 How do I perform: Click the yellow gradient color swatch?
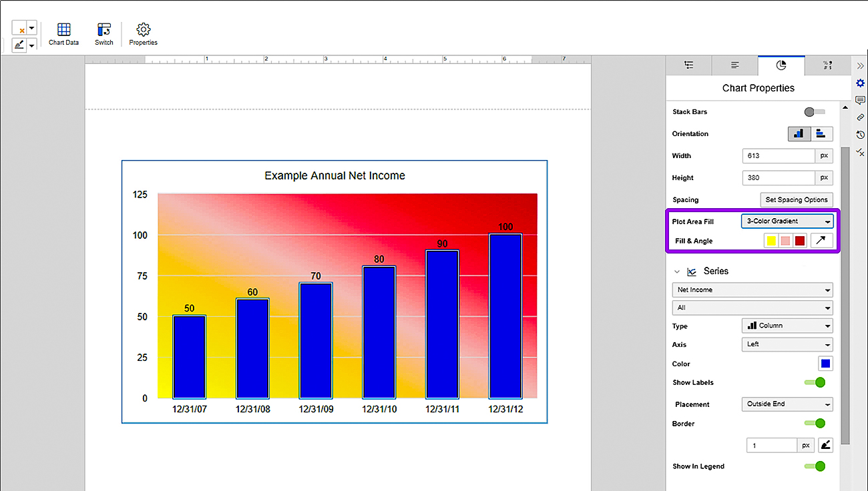[771, 241]
